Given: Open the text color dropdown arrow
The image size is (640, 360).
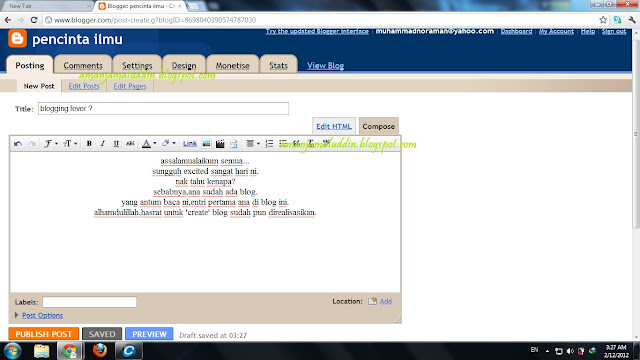Looking at the screenshot, I should click(x=155, y=144).
